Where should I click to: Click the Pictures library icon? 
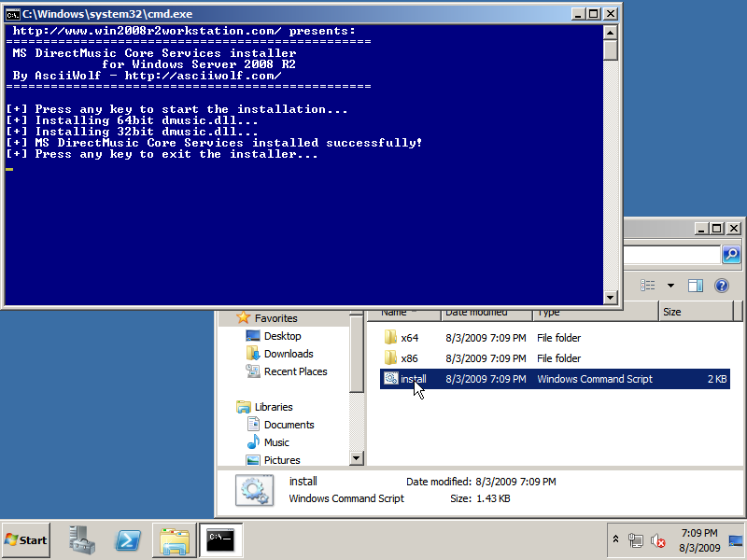click(253, 460)
